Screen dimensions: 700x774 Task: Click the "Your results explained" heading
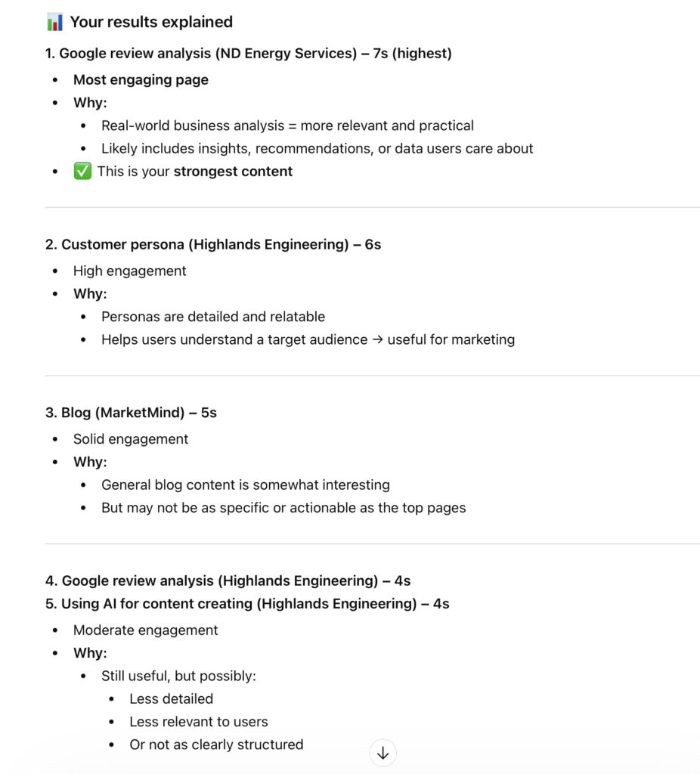[x=151, y=23]
